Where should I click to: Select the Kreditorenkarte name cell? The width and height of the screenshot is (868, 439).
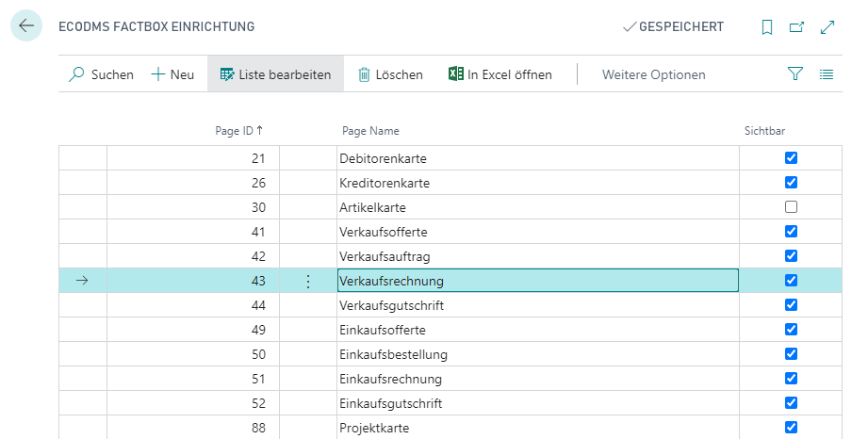coord(537,183)
